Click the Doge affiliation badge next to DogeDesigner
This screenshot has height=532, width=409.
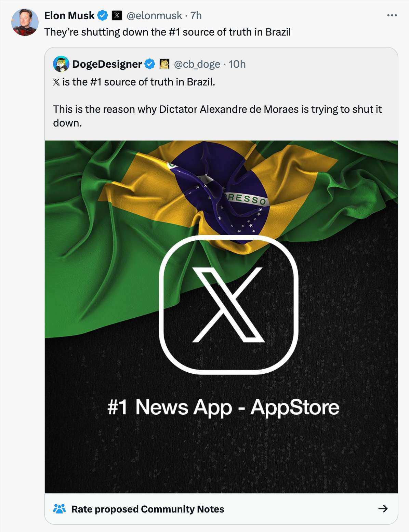[164, 64]
